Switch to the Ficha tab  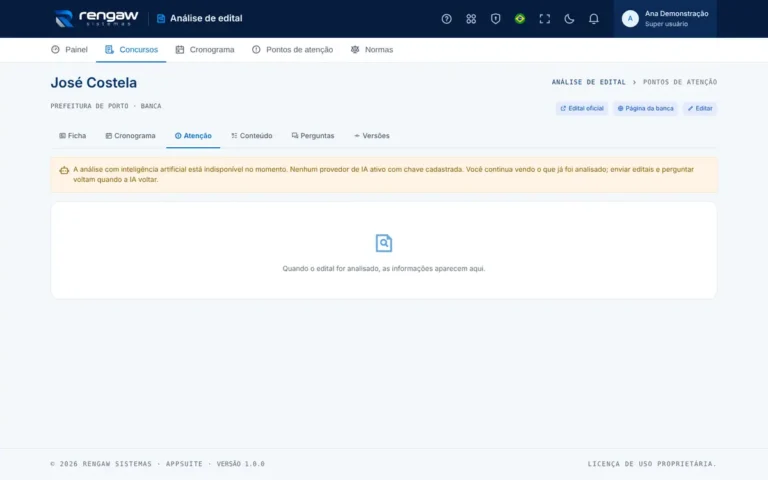(72, 136)
